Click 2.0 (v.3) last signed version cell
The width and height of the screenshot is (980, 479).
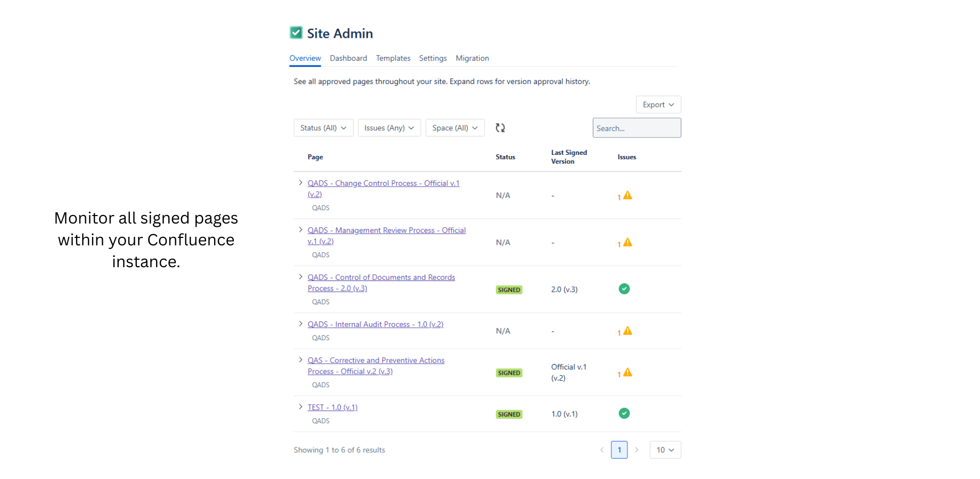565,290
